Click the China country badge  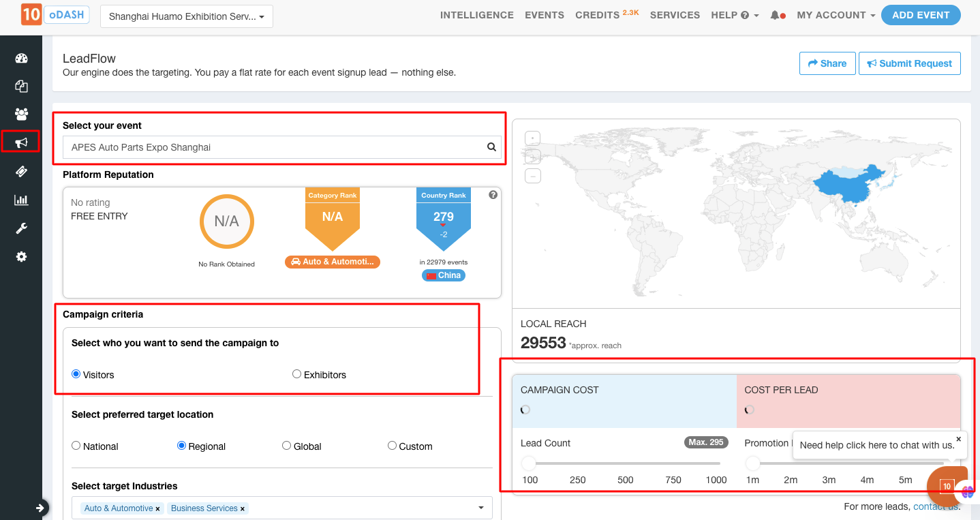tap(444, 275)
